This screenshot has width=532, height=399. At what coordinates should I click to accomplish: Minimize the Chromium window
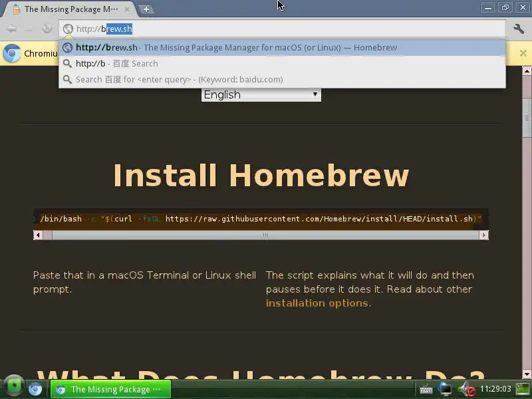(x=488, y=8)
